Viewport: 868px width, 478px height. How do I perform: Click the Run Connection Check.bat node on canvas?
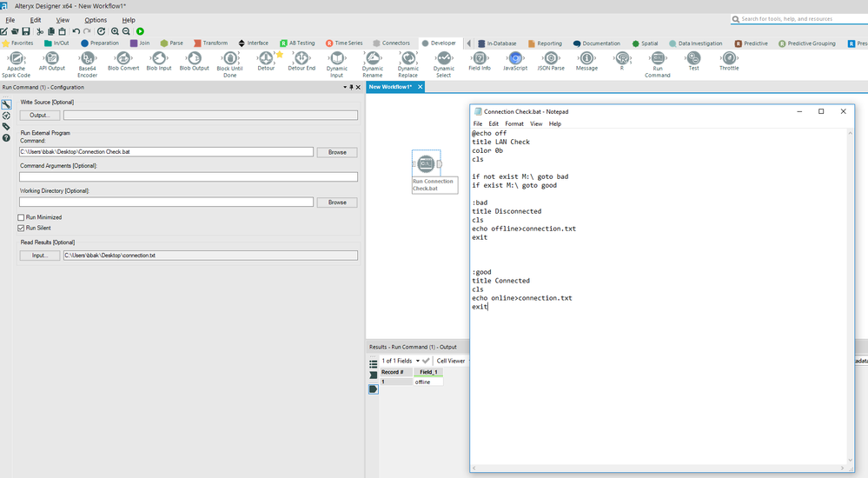[x=427, y=163]
